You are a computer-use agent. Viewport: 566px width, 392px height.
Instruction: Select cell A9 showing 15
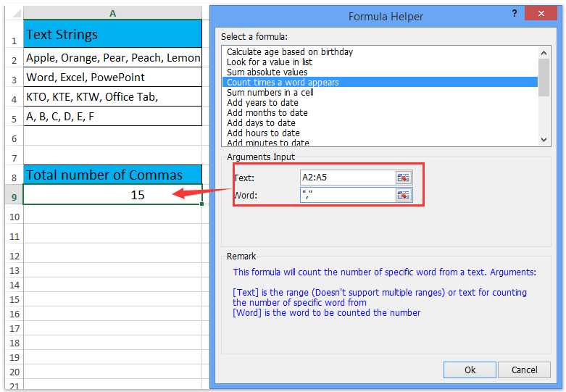[112, 194]
